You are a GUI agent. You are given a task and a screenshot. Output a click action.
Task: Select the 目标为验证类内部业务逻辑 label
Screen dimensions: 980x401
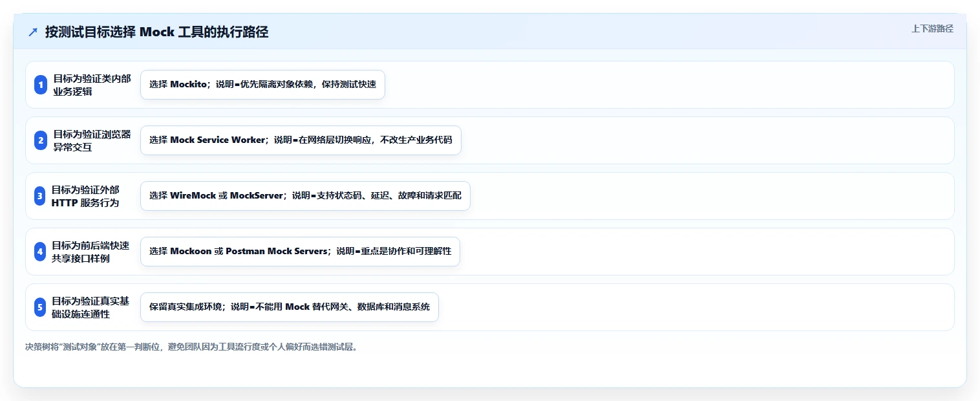click(x=92, y=85)
